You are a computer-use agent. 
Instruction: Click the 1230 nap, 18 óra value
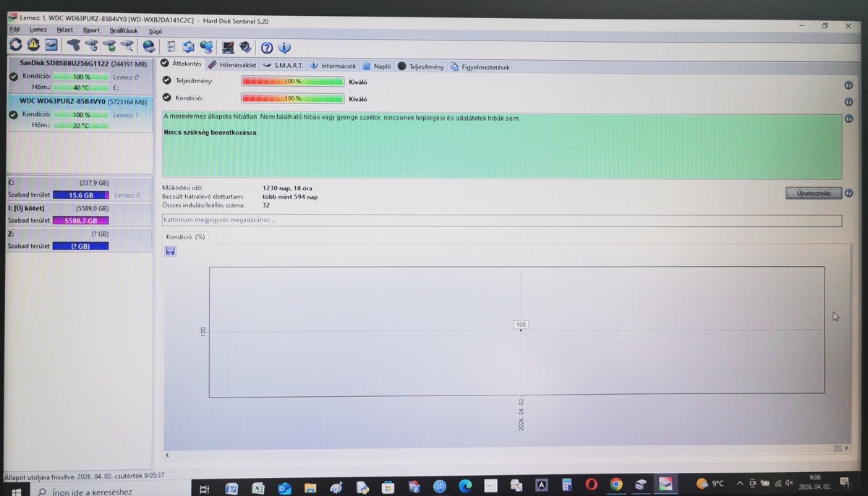click(x=287, y=188)
